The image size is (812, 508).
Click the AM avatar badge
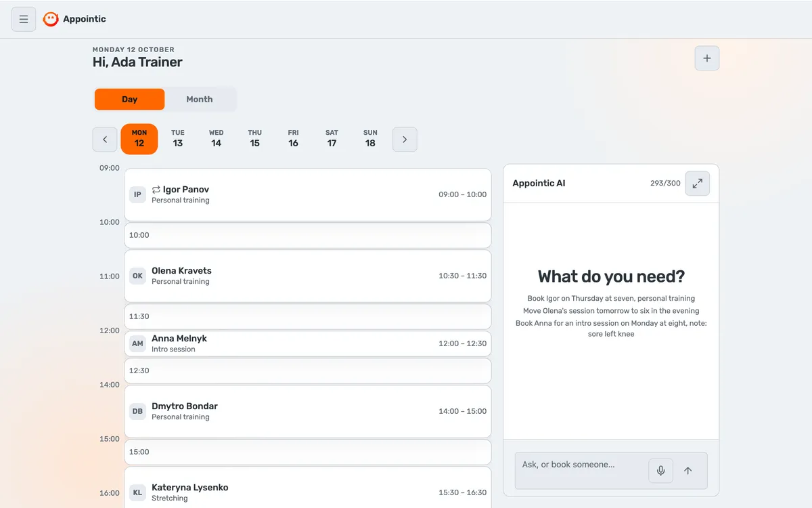137,343
